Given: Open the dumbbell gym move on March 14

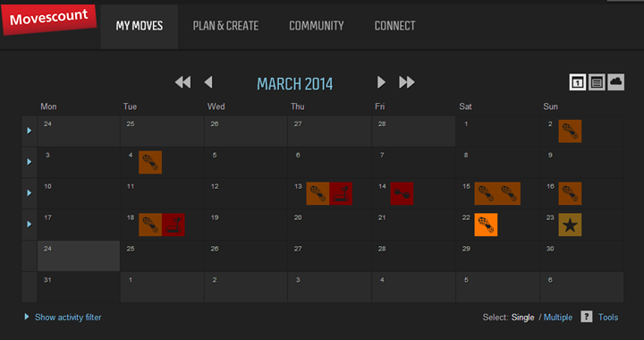Looking at the screenshot, I should click(402, 193).
